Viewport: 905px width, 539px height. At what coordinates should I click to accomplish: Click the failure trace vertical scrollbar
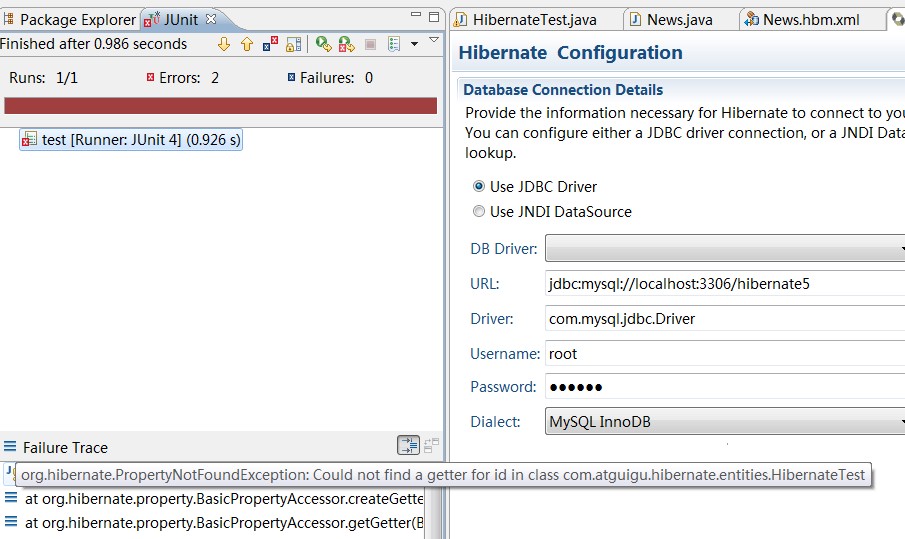coord(435,514)
